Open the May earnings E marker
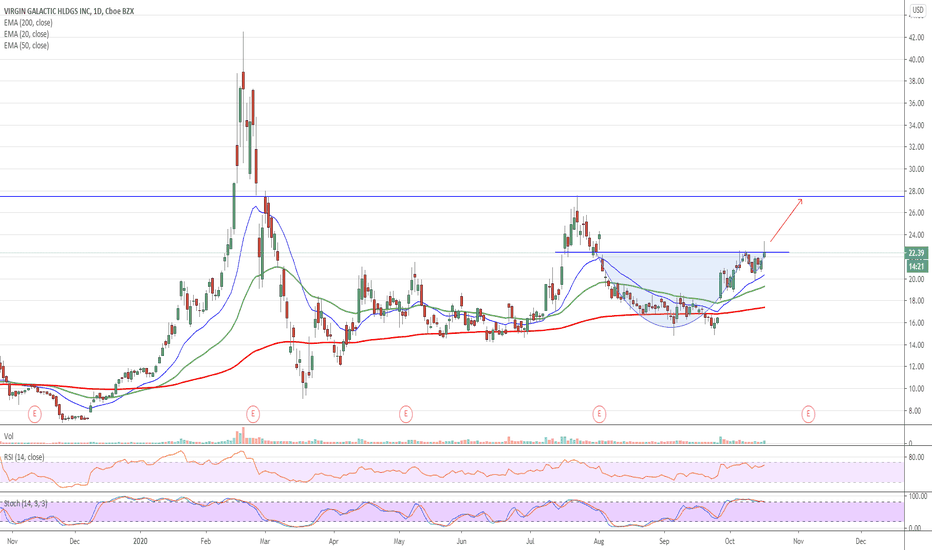 tap(405, 413)
